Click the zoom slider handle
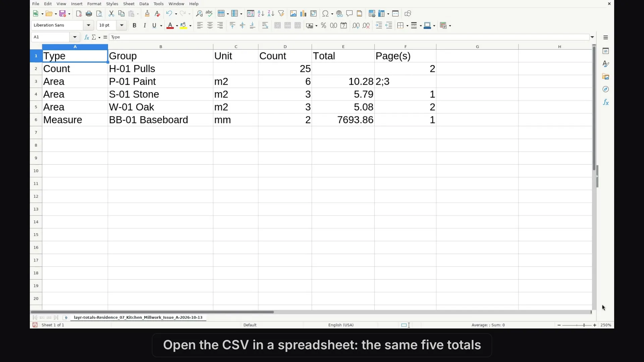Viewport: 644px width, 362px height. (x=584, y=325)
